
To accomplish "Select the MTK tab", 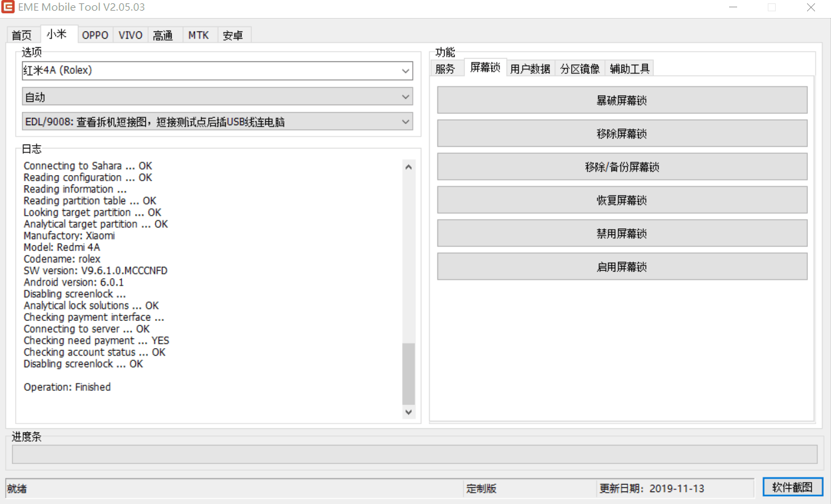I will coord(198,35).
